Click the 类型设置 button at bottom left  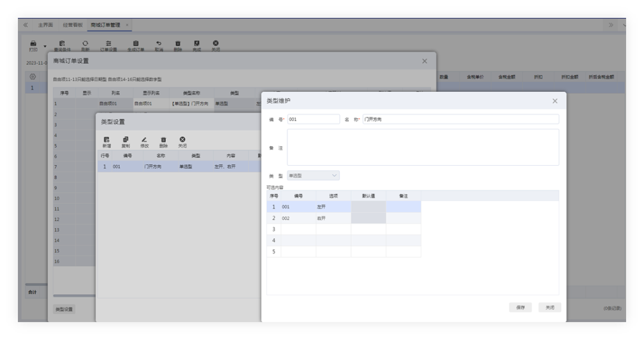pyautogui.click(x=64, y=309)
